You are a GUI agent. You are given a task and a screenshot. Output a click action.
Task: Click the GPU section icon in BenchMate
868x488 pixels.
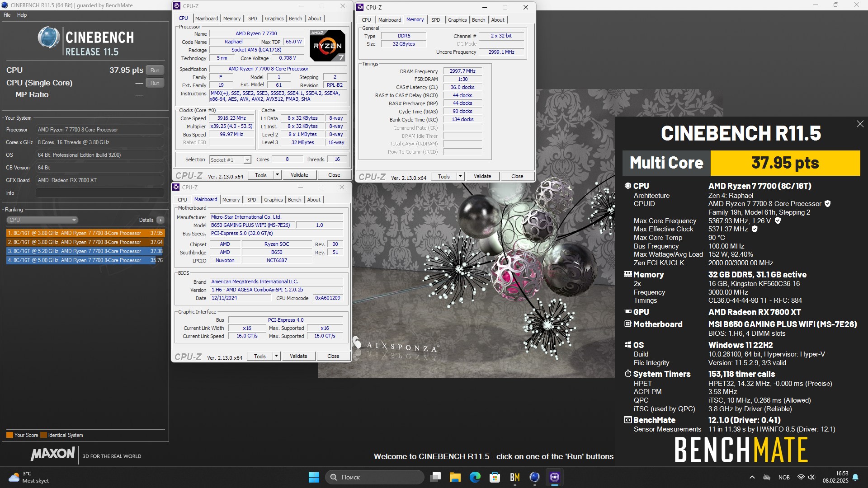coord(627,312)
